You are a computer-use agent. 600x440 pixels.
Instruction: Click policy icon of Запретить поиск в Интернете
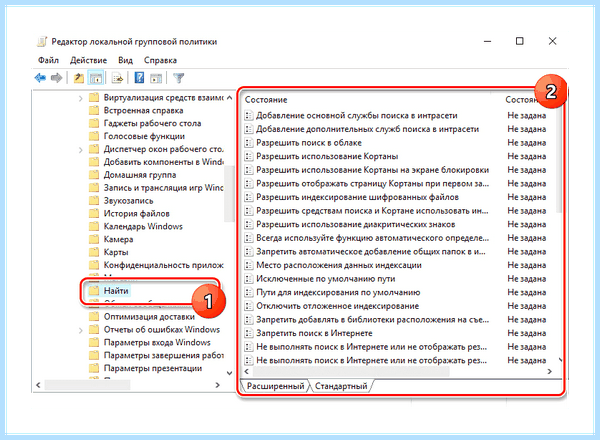click(x=249, y=333)
